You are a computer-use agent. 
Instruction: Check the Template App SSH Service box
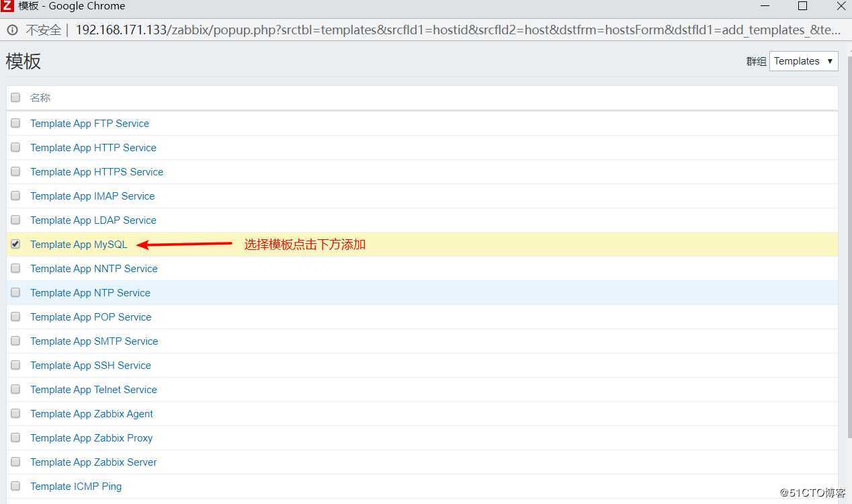[15, 365]
